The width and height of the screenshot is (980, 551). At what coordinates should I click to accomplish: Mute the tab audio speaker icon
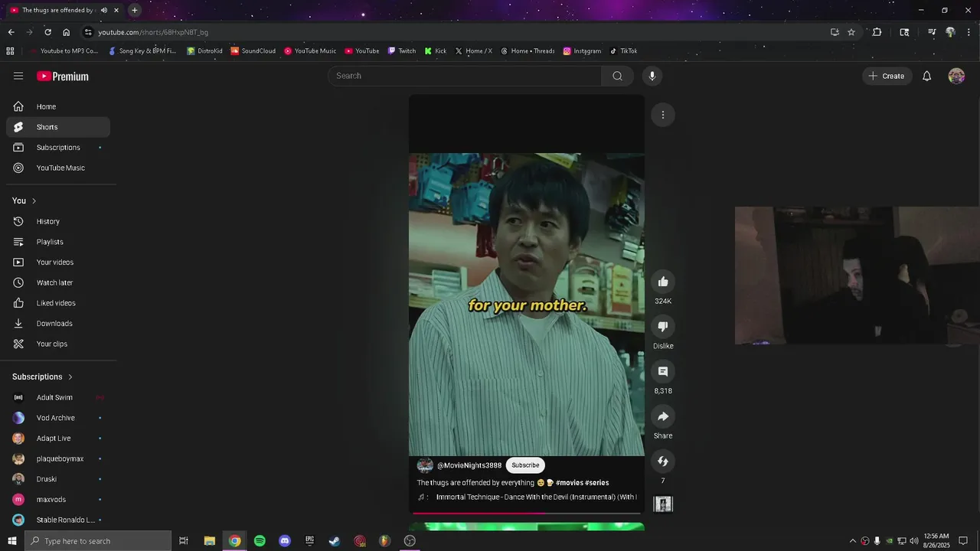[x=104, y=10]
